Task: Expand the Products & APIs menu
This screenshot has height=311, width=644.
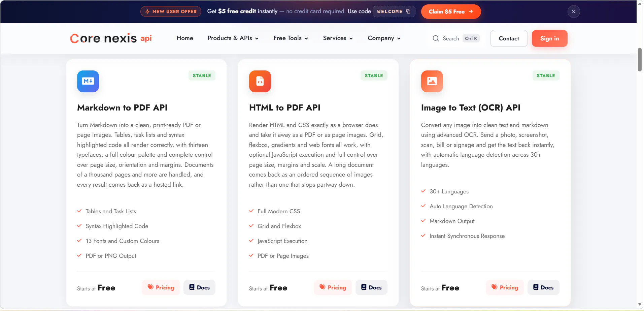Action: pyautogui.click(x=233, y=38)
